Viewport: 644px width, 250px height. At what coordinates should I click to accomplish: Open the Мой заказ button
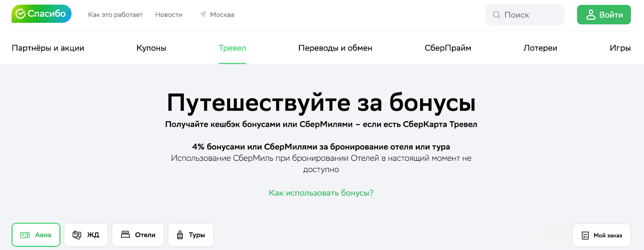(x=602, y=235)
